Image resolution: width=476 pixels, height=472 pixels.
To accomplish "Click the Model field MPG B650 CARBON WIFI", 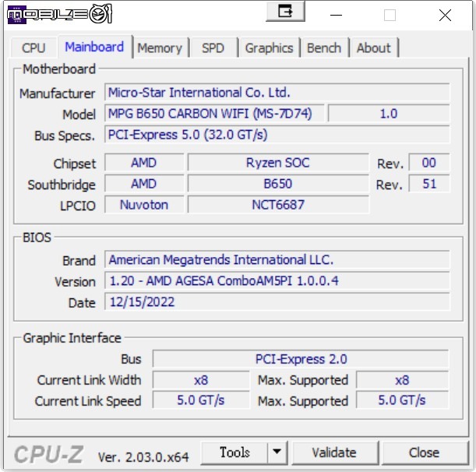I will (214, 113).
